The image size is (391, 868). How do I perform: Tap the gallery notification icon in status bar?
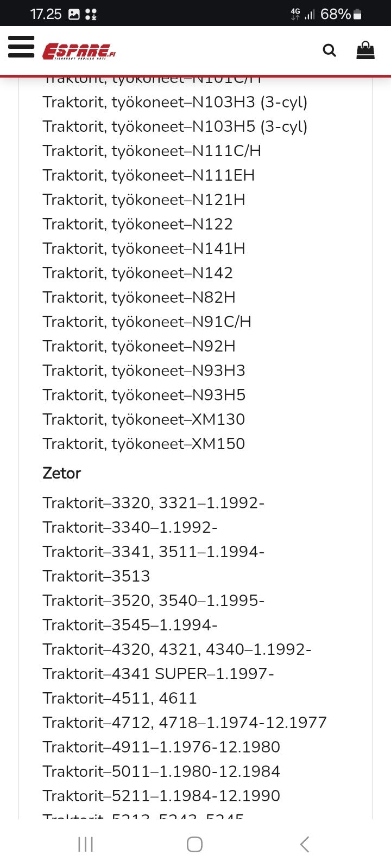[74, 14]
